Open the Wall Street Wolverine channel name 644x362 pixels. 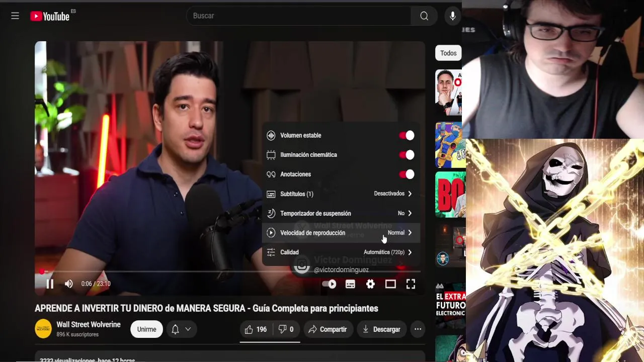tap(89, 325)
